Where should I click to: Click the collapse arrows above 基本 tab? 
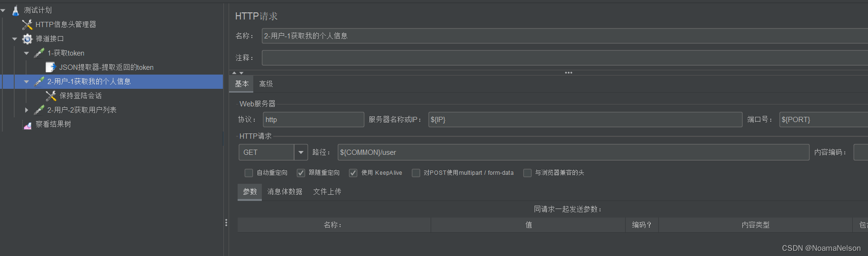(x=238, y=73)
